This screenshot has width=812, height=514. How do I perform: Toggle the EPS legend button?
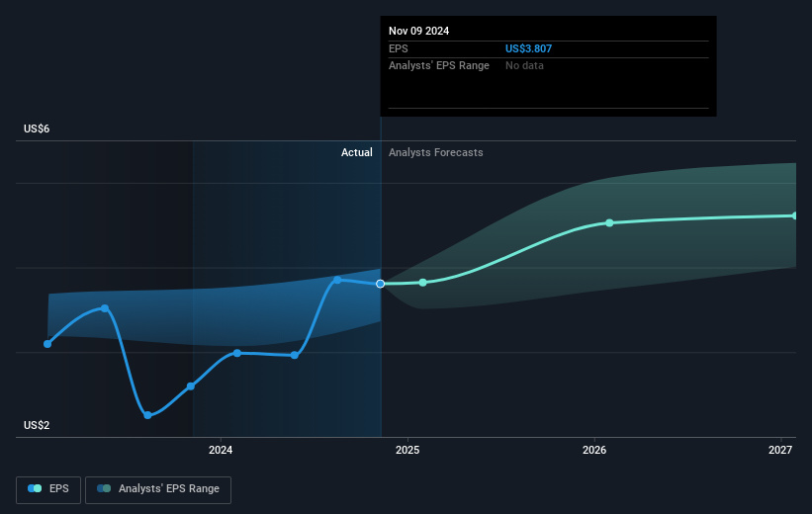48,489
